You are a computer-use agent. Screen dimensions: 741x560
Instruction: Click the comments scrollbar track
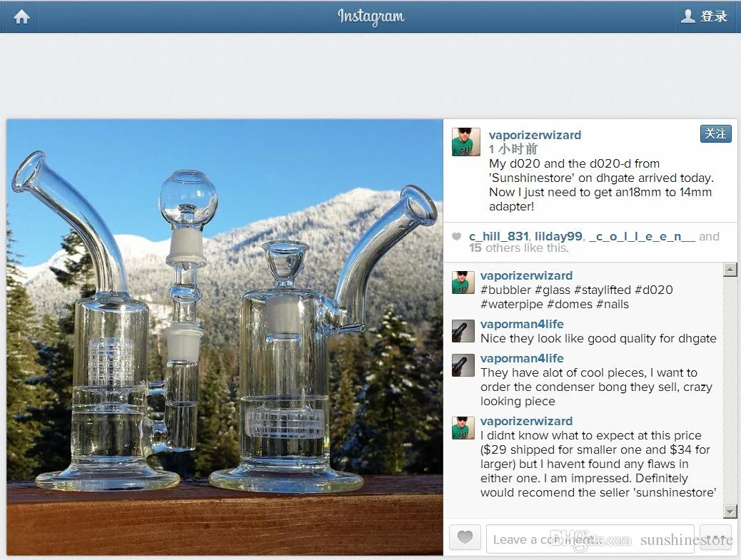click(730, 390)
